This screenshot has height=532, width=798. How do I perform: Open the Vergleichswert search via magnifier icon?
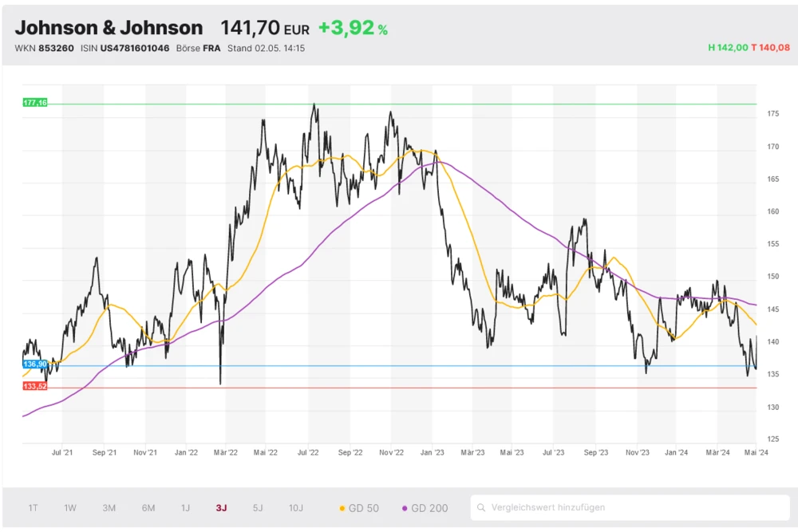point(481,507)
